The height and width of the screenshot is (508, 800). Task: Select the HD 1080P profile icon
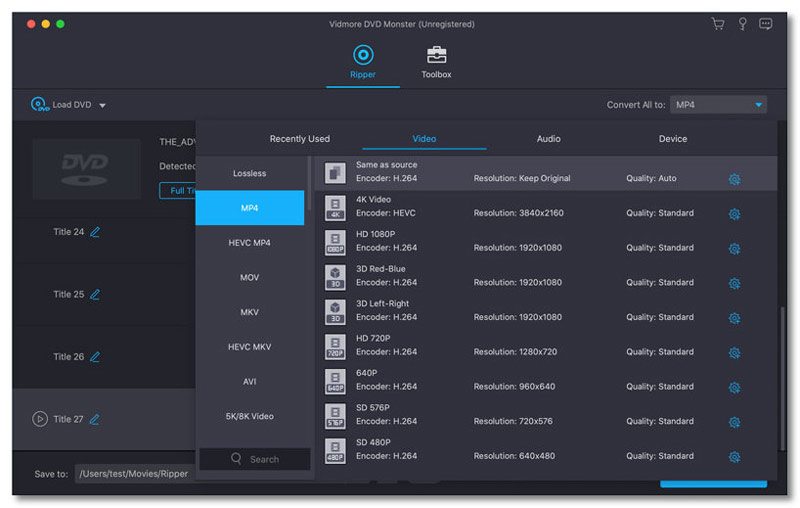[335, 242]
